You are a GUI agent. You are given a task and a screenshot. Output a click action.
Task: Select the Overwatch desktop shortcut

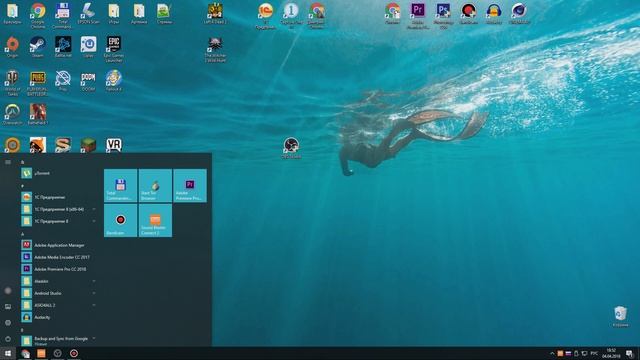(12, 114)
